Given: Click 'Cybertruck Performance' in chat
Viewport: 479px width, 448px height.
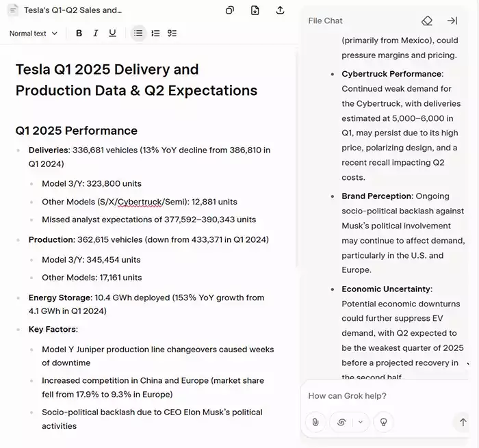Looking at the screenshot, I should (x=391, y=74).
